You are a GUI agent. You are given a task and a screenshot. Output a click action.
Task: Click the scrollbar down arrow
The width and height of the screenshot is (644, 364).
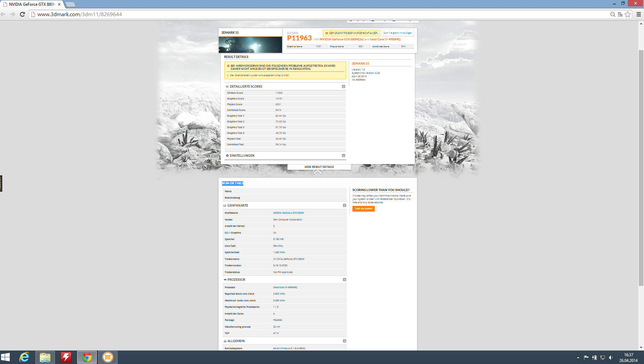[641, 347]
